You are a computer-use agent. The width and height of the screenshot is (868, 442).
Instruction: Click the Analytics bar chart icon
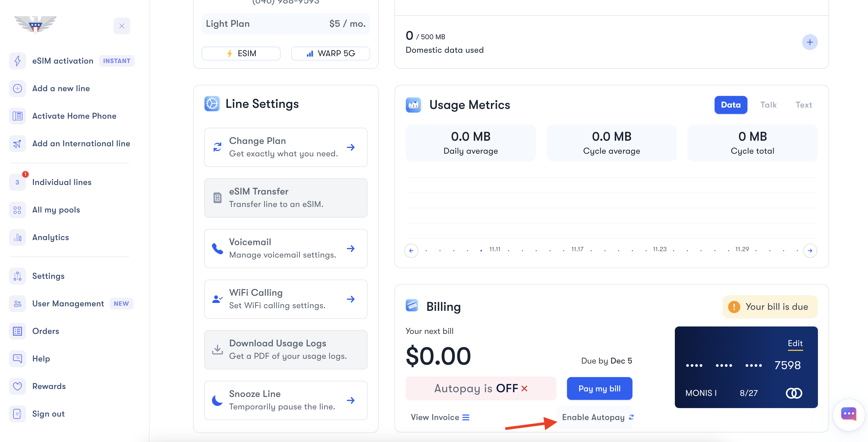pos(17,237)
